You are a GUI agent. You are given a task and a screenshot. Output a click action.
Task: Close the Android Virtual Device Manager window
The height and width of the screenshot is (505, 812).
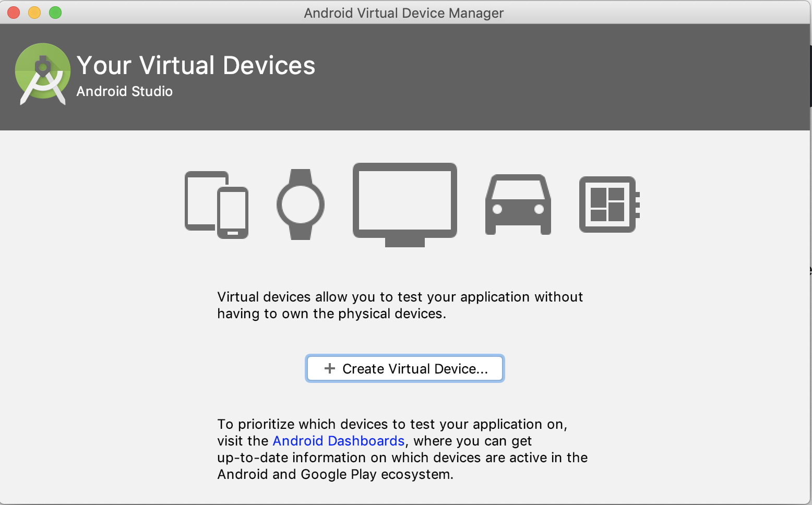[14, 13]
